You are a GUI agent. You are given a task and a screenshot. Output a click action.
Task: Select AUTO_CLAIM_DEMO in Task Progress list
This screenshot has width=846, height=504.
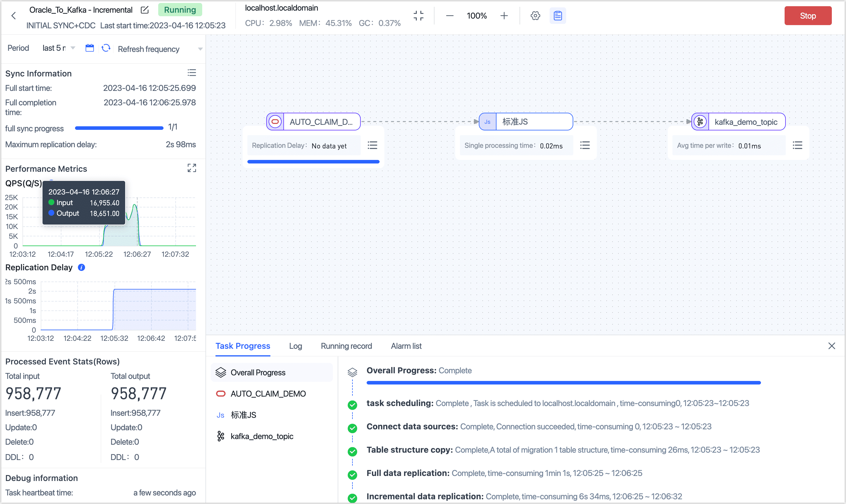click(x=268, y=393)
